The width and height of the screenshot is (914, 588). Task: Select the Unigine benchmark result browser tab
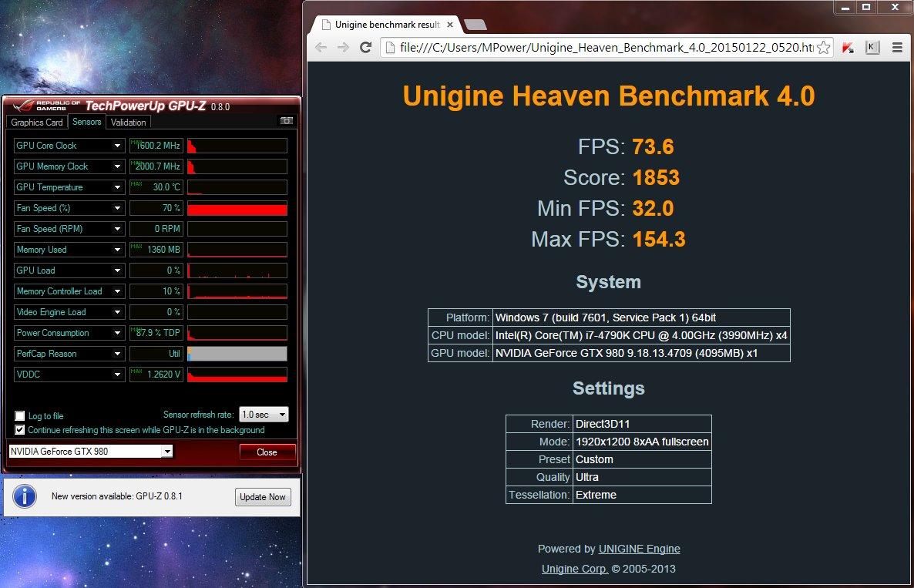pos(386,25)
